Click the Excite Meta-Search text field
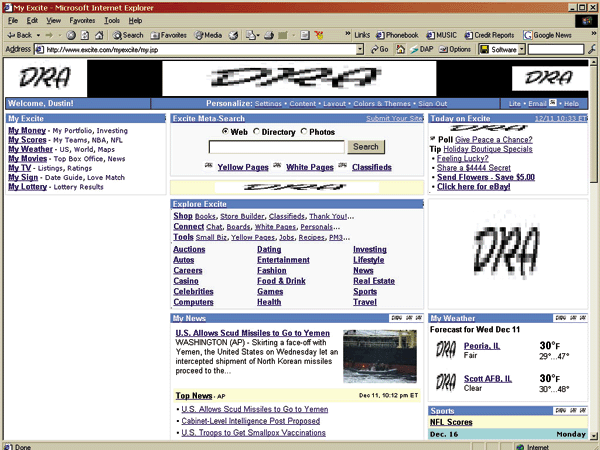600x450 pixels. pos(277,147)
